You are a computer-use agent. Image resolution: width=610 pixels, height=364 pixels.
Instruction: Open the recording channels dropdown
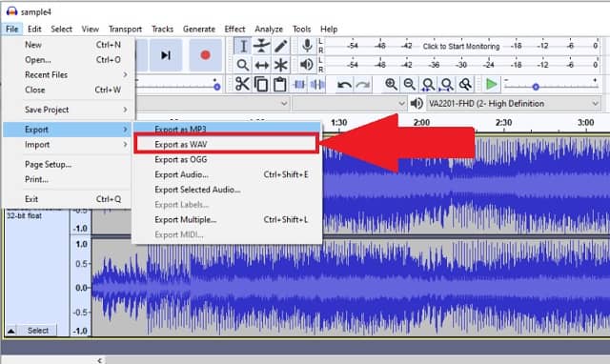[350, 104]
